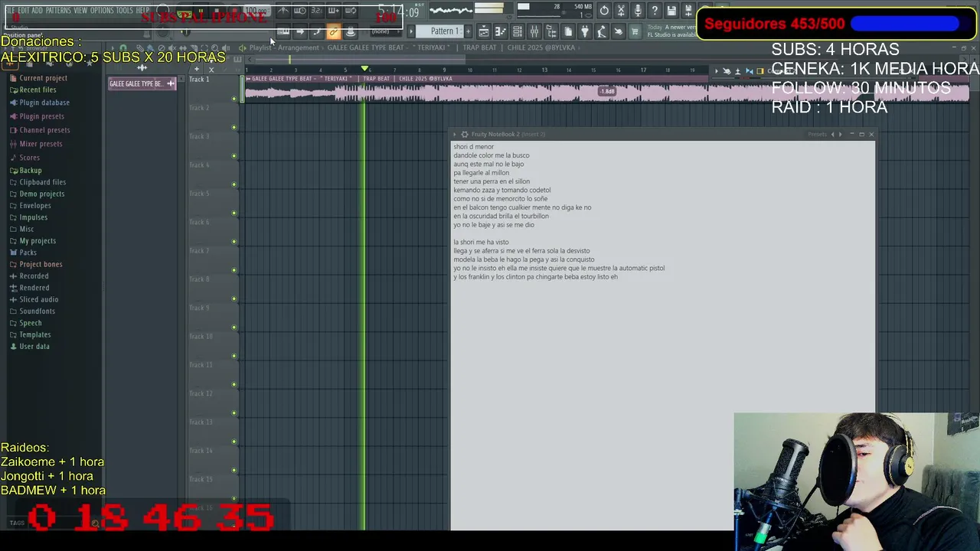Expand the Fruity NoteBook title arrow menu
Viewport: 980px width, 551px height.
click(454, 134)
